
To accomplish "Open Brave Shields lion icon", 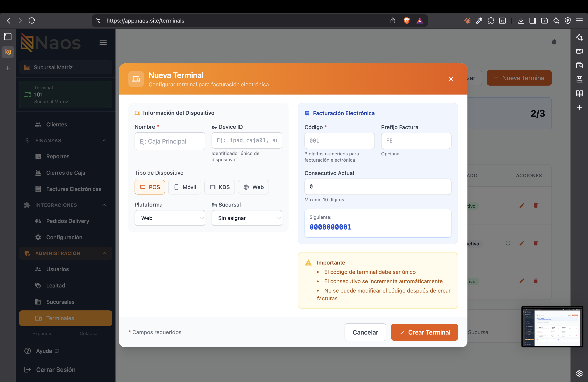I will coord(407,20).
